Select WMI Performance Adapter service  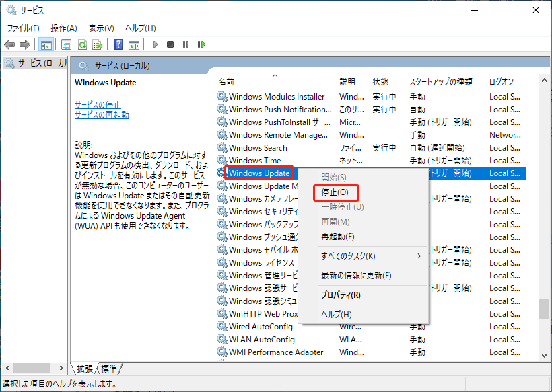pyautogui.click(x=371, y=352)
